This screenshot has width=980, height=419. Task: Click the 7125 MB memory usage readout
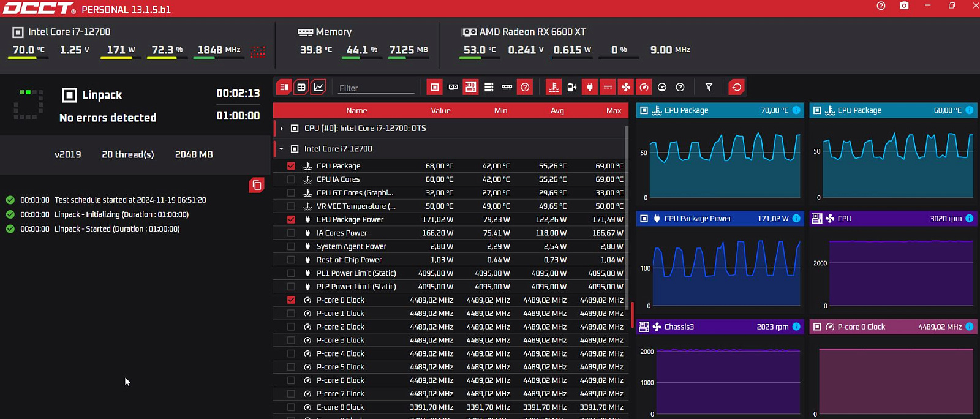tap(409, 50)
